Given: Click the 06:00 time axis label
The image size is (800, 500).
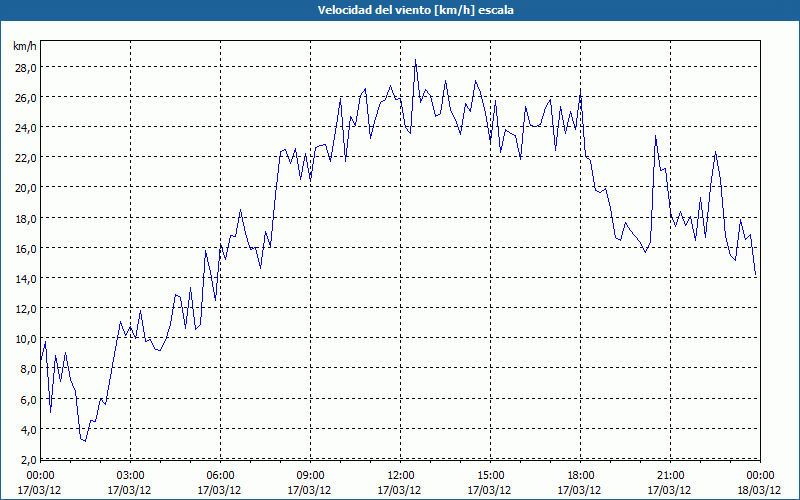Looking at the screenshot, I should coord(220,476).
